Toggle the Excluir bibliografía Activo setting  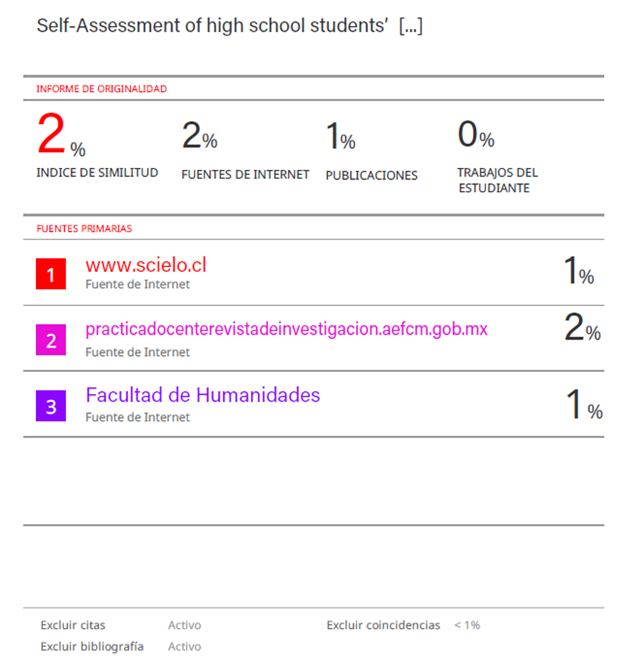click(184, 646)
